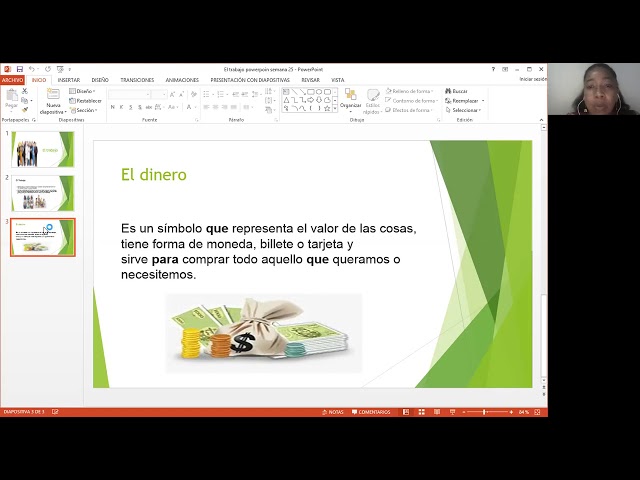Screen dimensions: 640x480
Task: Open the Reemplazar dropdown arrow
Action: pos(483,101)
